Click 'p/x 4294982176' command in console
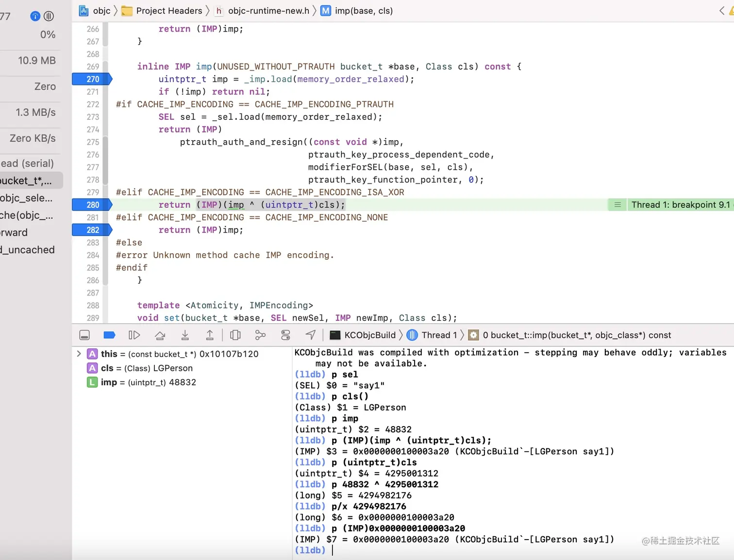The image size is (734, 560). 368,506
